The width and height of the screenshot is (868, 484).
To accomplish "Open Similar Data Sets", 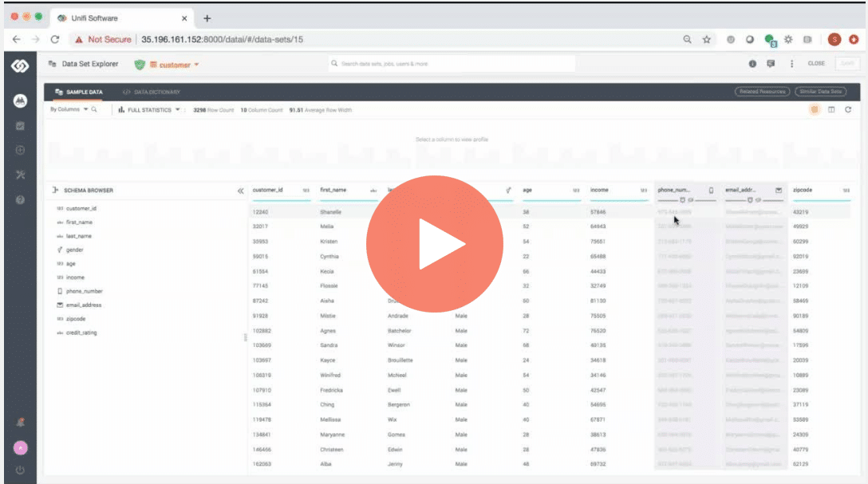I will coord(822,90).
